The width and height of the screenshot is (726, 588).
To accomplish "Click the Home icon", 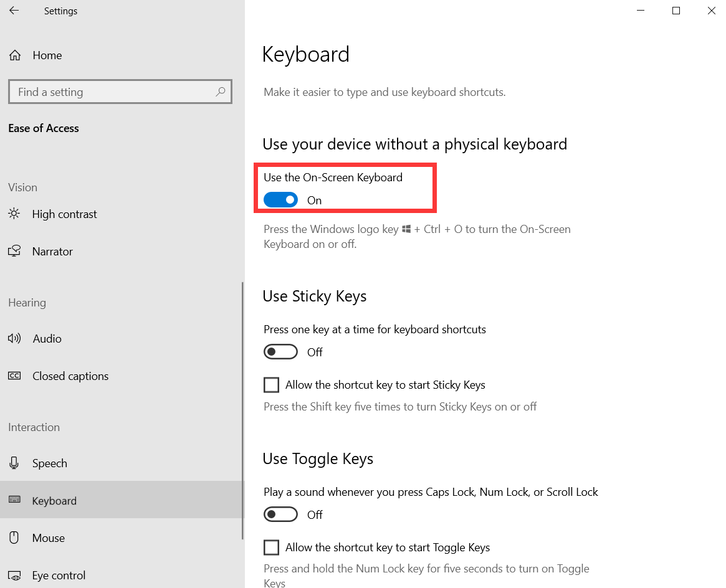I will coord(14,55).
